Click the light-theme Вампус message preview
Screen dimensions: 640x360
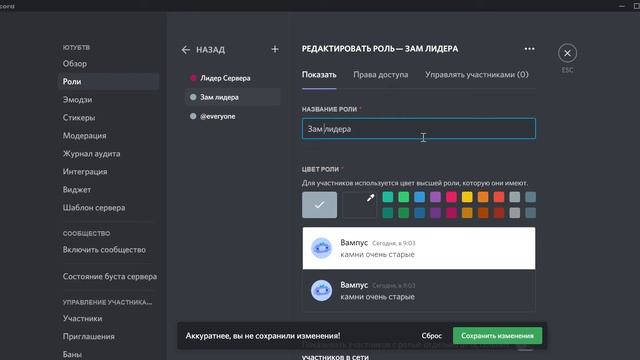(419, 248)
